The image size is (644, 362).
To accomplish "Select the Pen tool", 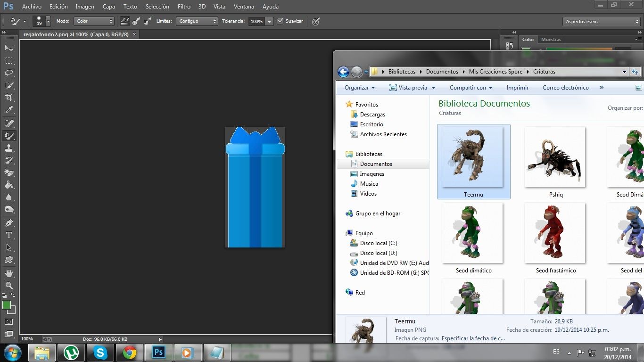I will pyautogui.click(x=9, y=223).
